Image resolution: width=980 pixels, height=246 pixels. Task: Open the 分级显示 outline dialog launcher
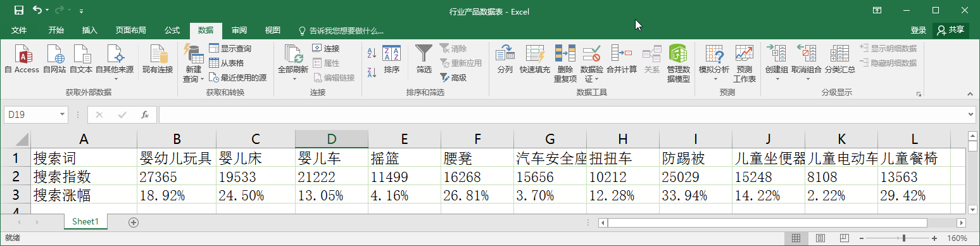click(919, 94)
